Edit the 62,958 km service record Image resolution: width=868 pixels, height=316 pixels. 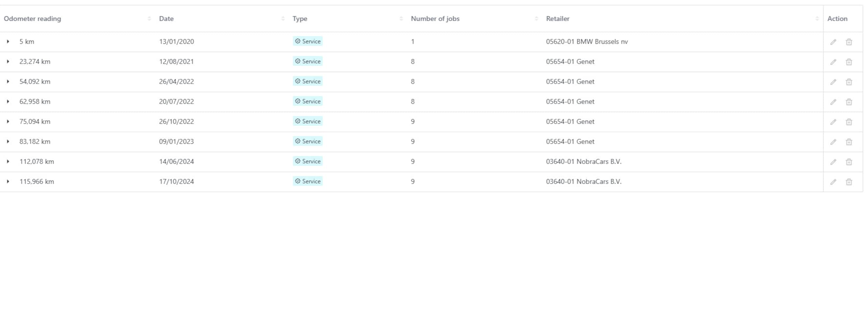coord(833,102)
